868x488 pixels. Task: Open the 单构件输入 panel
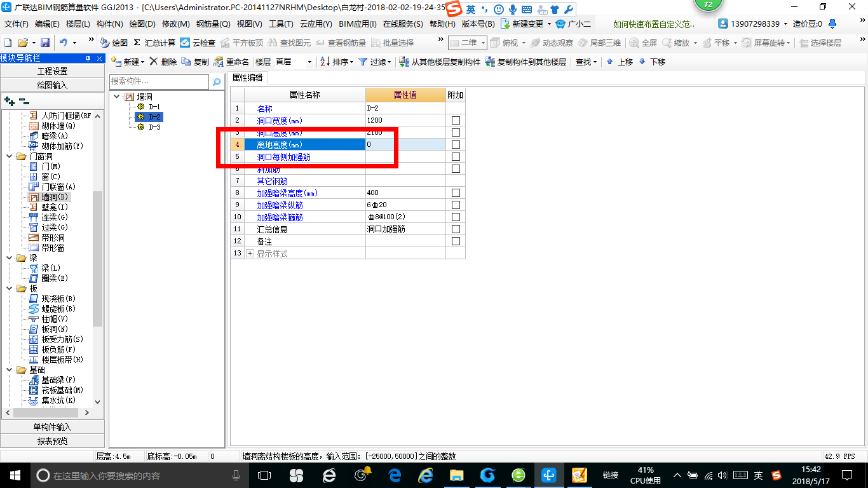coord(52,427)
